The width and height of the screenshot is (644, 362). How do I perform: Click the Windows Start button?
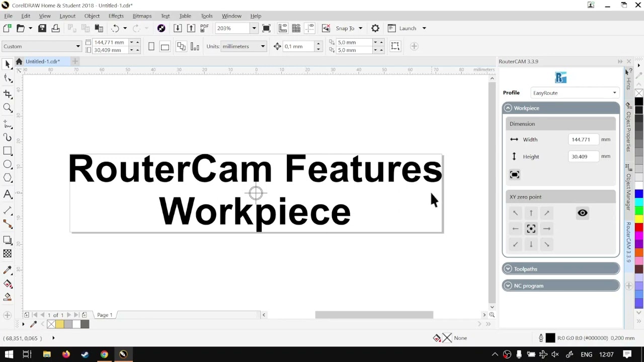(x=9, y=354)
